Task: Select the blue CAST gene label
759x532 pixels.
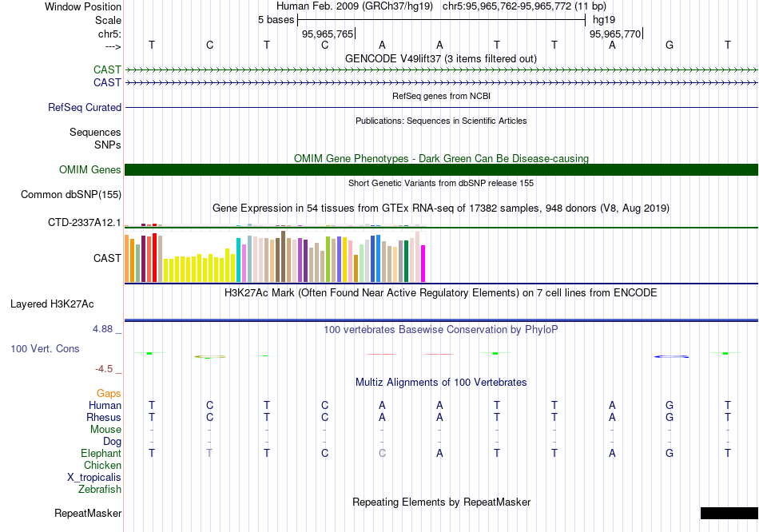Action: 107,82
